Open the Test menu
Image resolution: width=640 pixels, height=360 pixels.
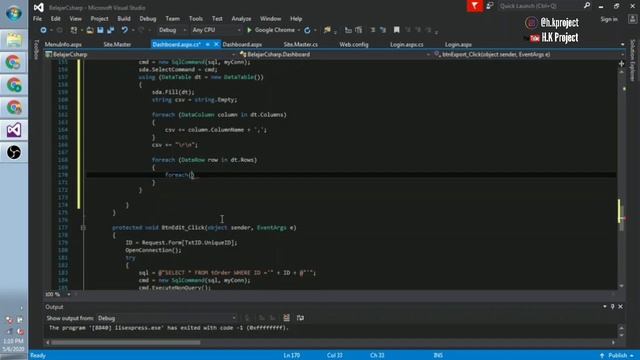[217, 19]
